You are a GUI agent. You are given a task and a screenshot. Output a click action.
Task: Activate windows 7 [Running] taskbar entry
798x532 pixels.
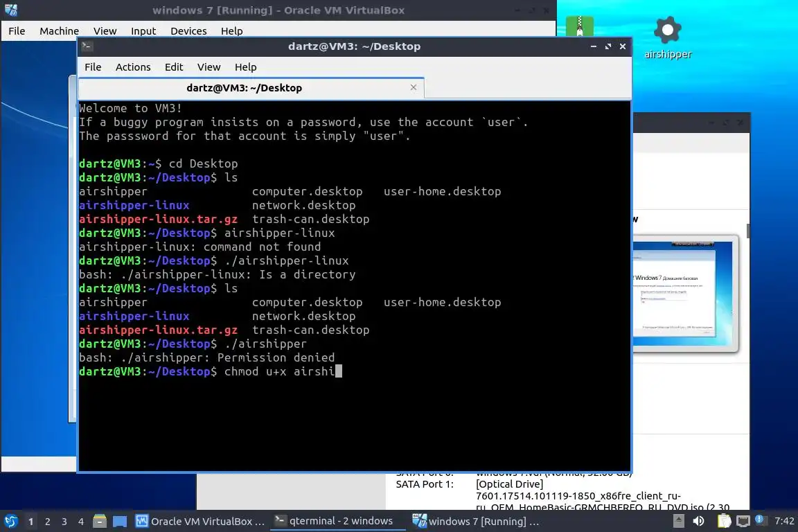pos(476,522)
